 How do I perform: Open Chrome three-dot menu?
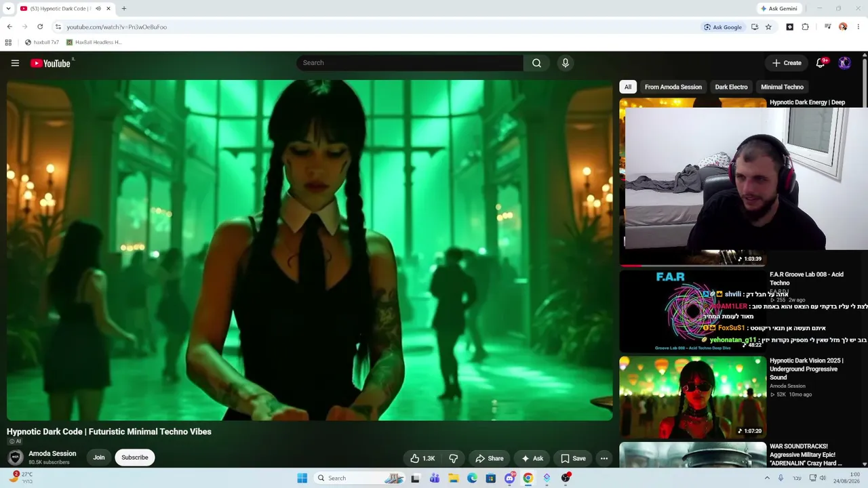(859, 27)
